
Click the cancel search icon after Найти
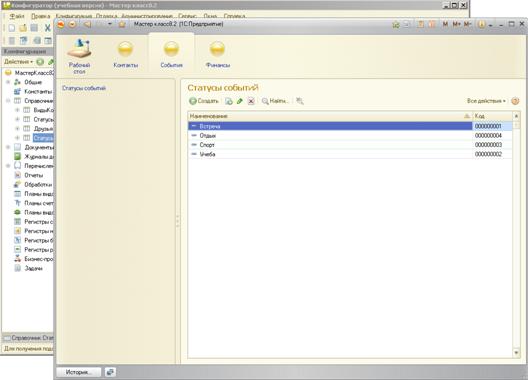[x=300, y=101]
